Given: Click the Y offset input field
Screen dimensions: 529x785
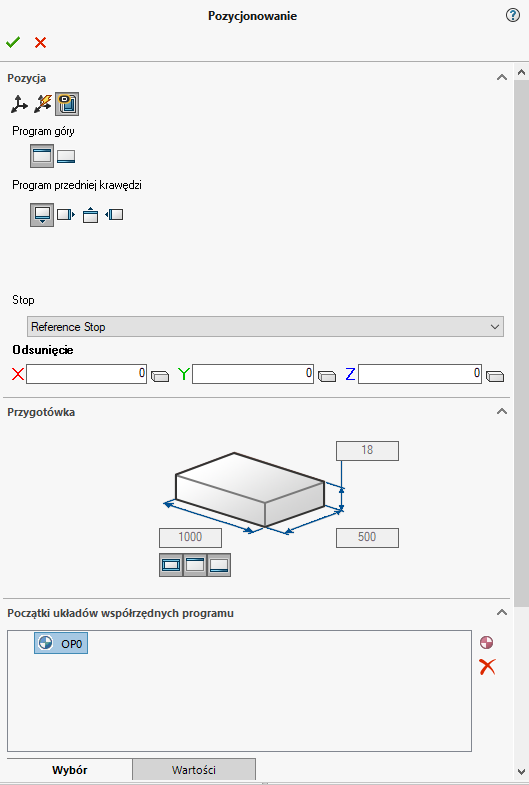Looking at the screenshot, I should 253,374.
